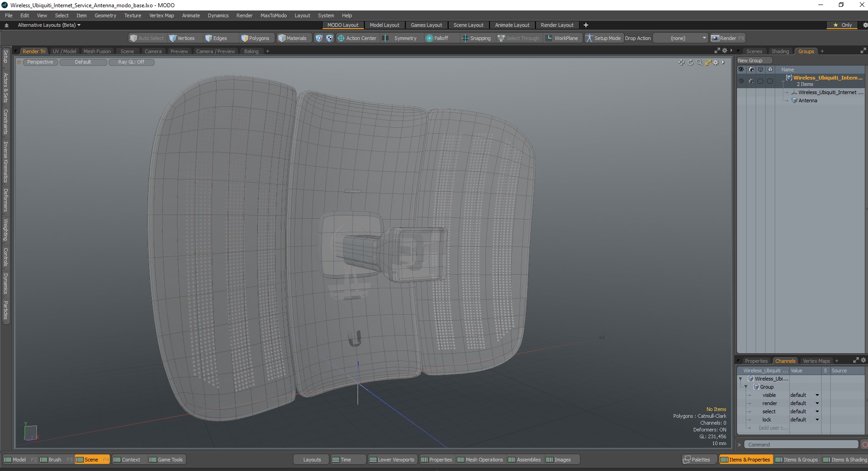Viewport: 868px width, 471px height.
Task: Click '(add user c...' row in Channels
Action: (x=773, y=428)
